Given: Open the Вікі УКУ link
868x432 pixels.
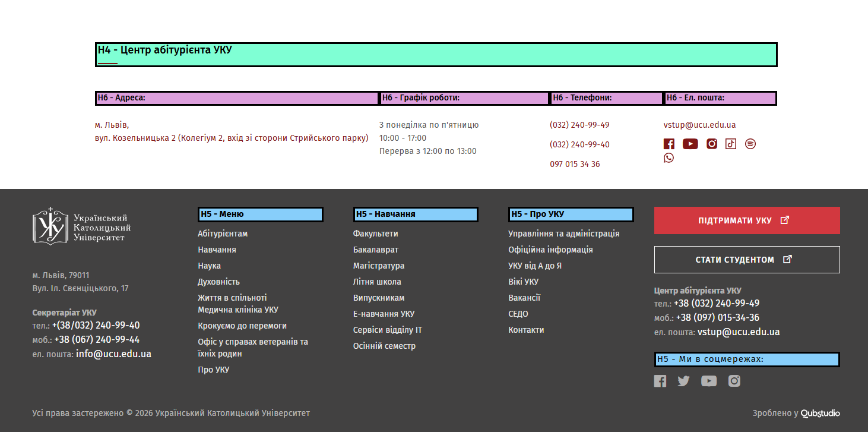Looking at the screenshot, I should [x=524, y=282].
